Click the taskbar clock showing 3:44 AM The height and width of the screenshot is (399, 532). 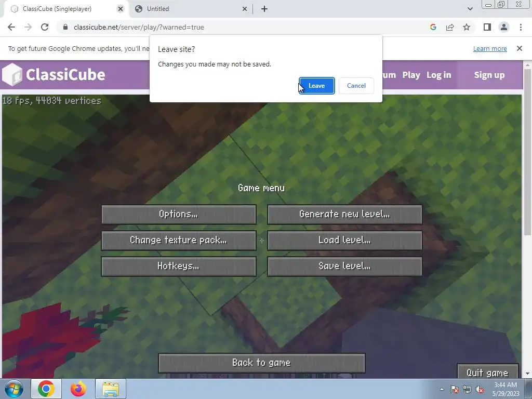(506, 389)
